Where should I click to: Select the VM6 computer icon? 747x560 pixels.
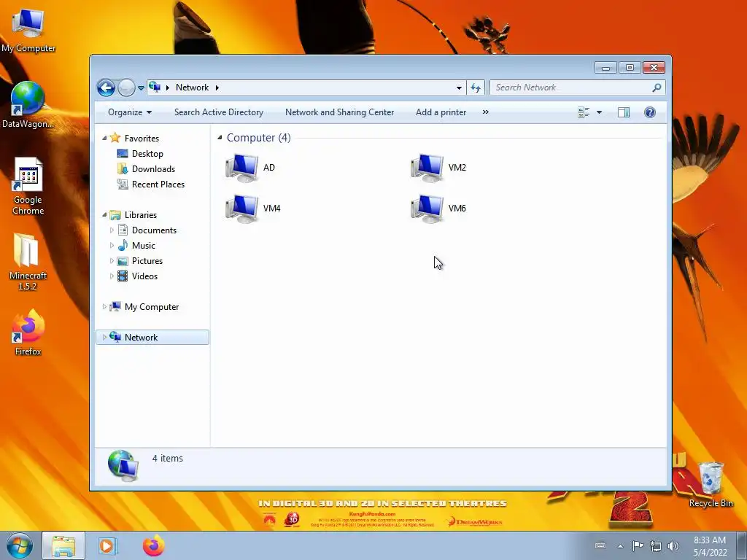pyautogui.click(x=427, y=209)
